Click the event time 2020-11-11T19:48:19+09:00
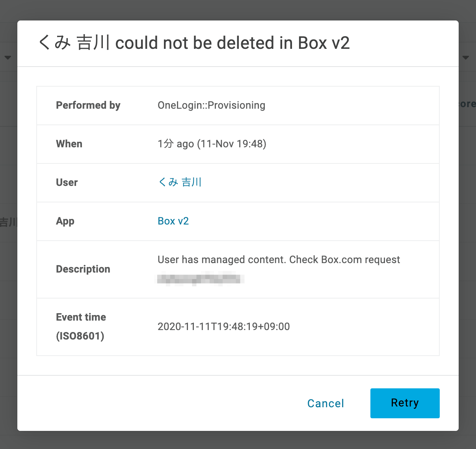 [x=223, y=327]
